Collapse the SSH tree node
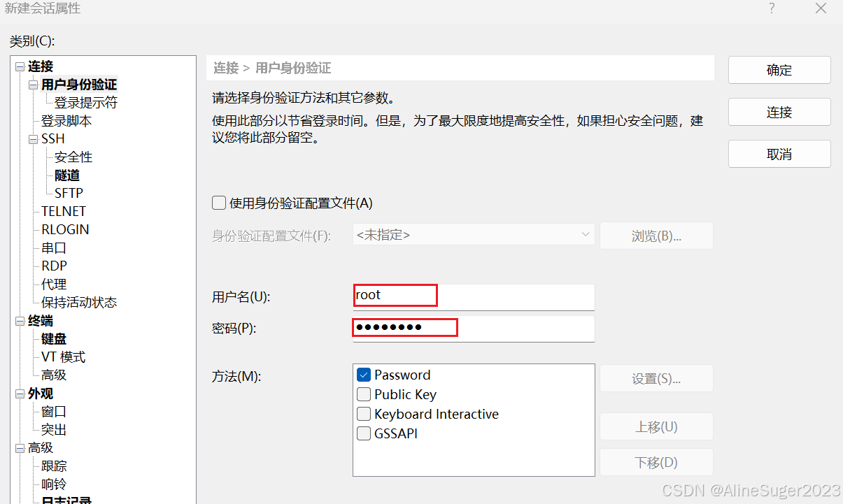The image size is (843, 504). pyautogui.click(x=33, y=138)
